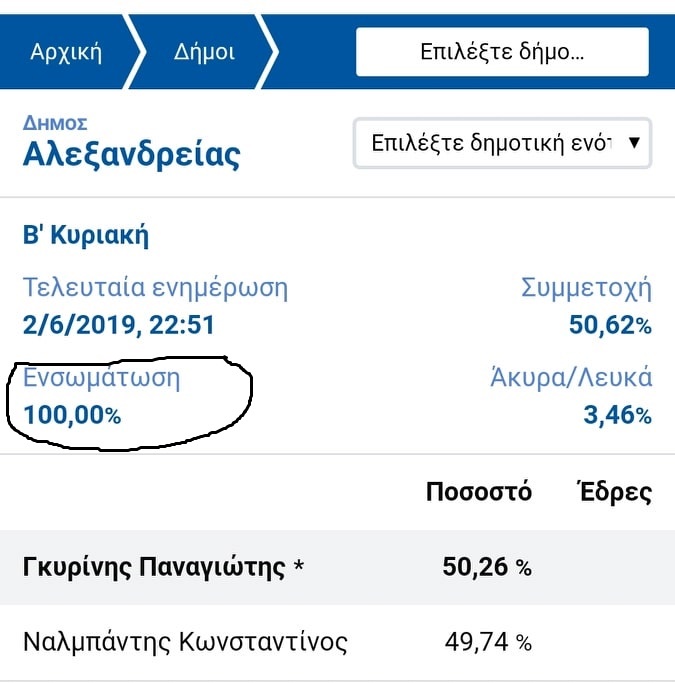Click the Συμμετοχή label
This screenshot has width=675, height=683.
(586, 288)
